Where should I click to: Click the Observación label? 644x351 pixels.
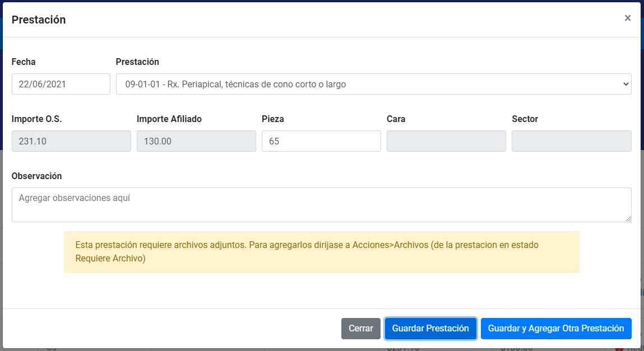36,176
